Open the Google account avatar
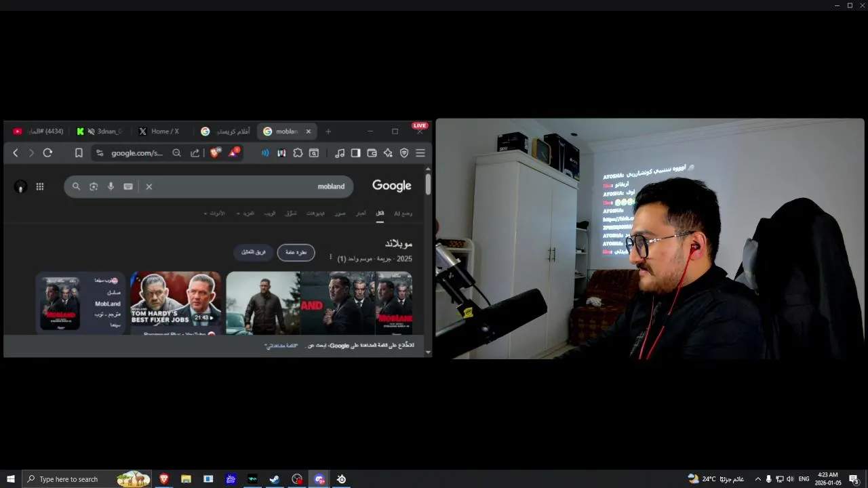 pos(20,186)
